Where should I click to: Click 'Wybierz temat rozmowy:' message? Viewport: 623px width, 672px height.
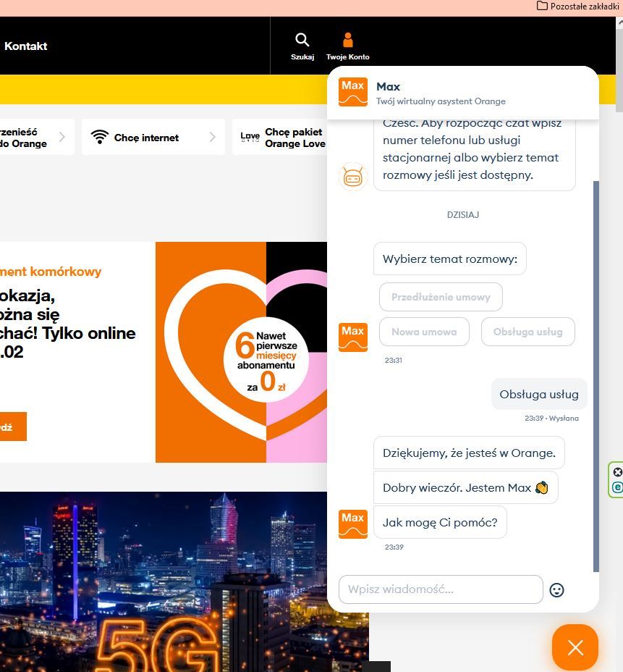449,259
